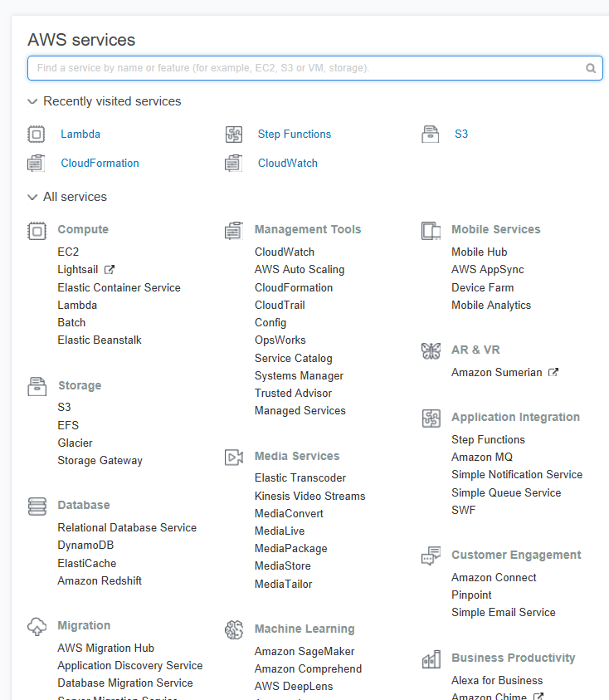Open ElastiCache under Database
Viewport: 609px width, 700px height.
tap(87, 563)
